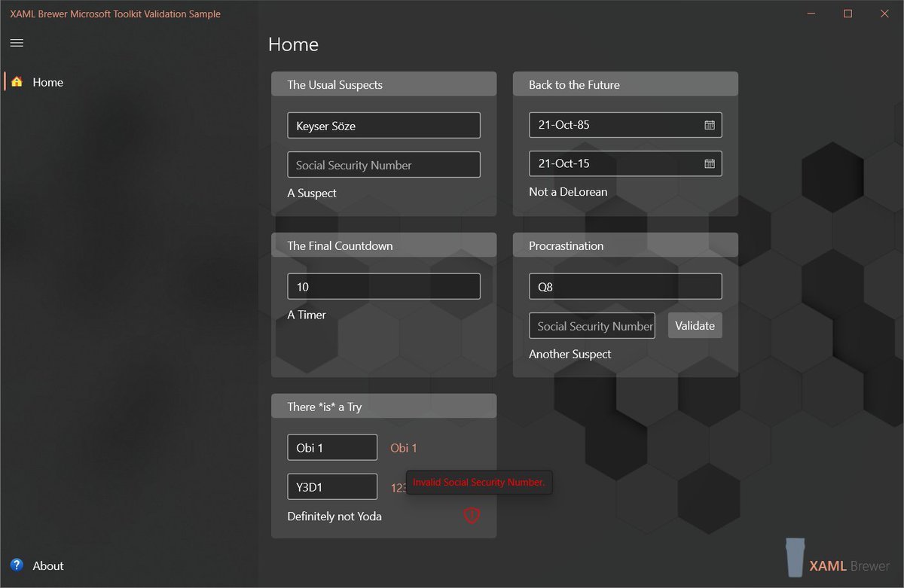Open the About page from the sidebar
The height and width of the screenshot is (588, 904).
(x=48, y=565)
